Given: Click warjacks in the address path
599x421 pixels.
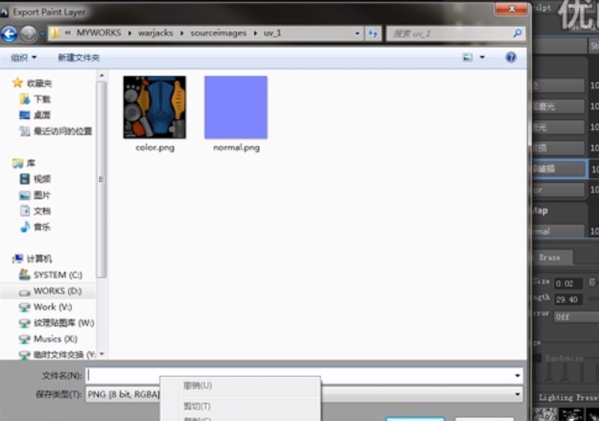Looking at the screenshot, I should coord(155,33).
